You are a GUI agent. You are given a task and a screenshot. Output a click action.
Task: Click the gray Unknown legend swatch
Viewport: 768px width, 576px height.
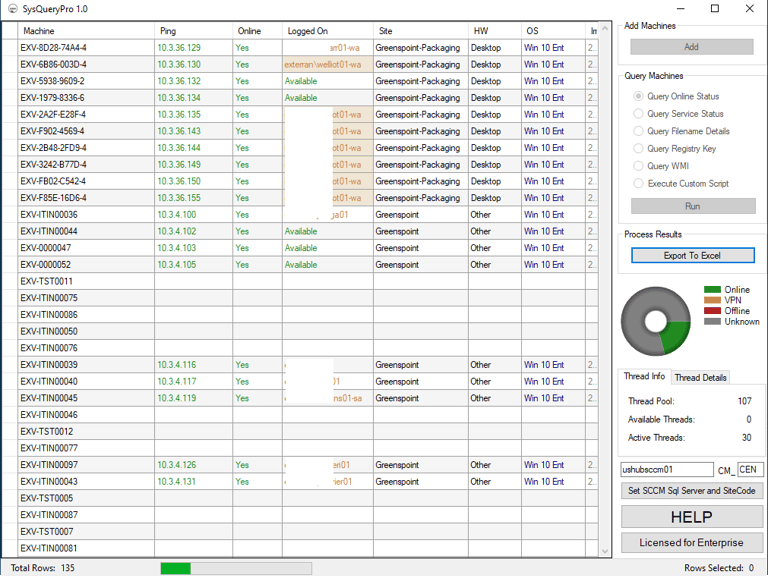coord(712,322)
